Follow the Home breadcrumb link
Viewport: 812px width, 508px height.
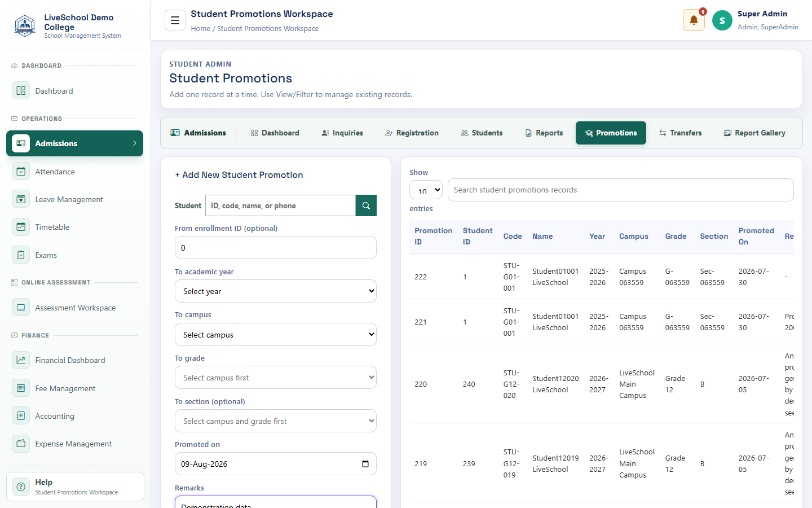coord(200,29)
